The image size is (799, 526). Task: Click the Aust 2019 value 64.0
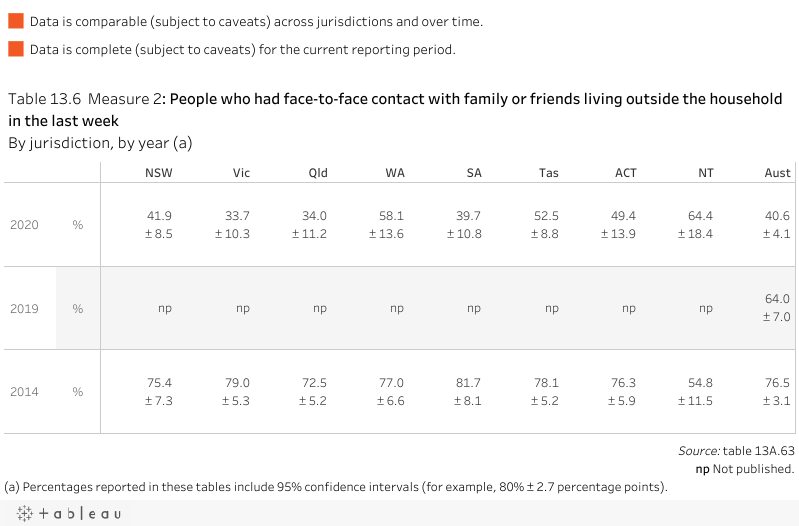pos(777,299)
